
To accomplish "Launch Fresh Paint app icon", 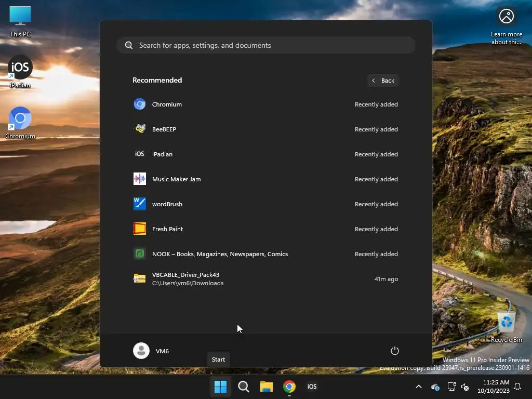I will (x=140, y=229).
